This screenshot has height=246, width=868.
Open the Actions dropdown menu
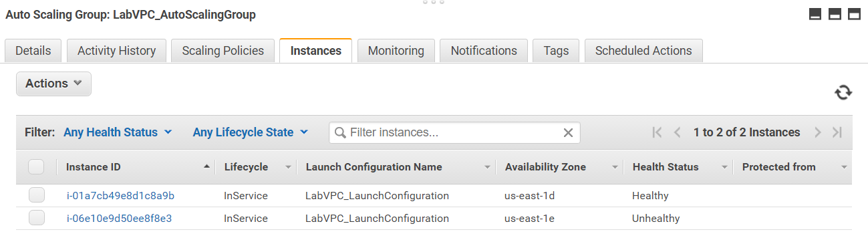(x=53, y=84)
